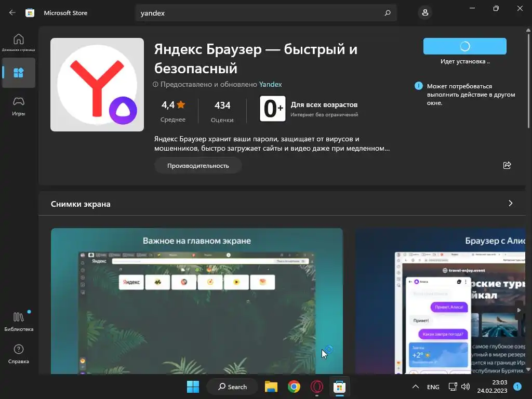The height and width of the screenshot is (399, 532).
Task: Click the Yandex Browser app logo
Action: pyautogui.click(x=97, y=85)
